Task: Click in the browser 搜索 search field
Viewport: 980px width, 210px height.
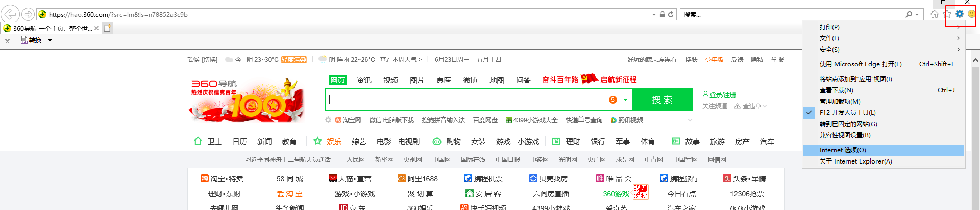Action: click(792, 14)
